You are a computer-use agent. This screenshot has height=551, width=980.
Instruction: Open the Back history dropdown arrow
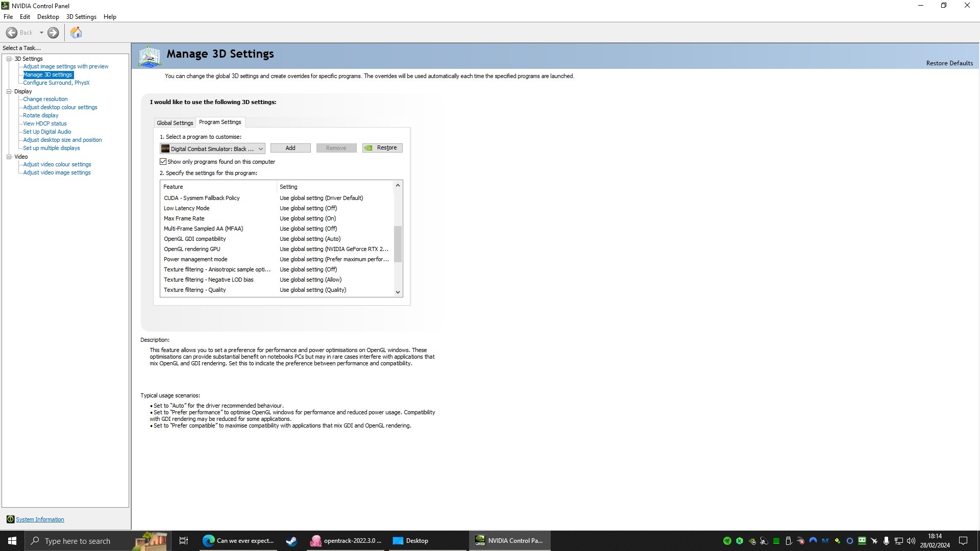(41, 33)
